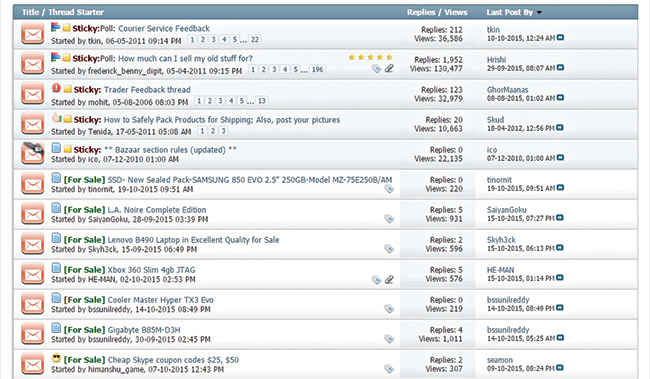Image resolution: width=650 pixels, height=379 pixels.
Task: Open thread starter frederick_benny_digit profile
Action: click(125, 71)
